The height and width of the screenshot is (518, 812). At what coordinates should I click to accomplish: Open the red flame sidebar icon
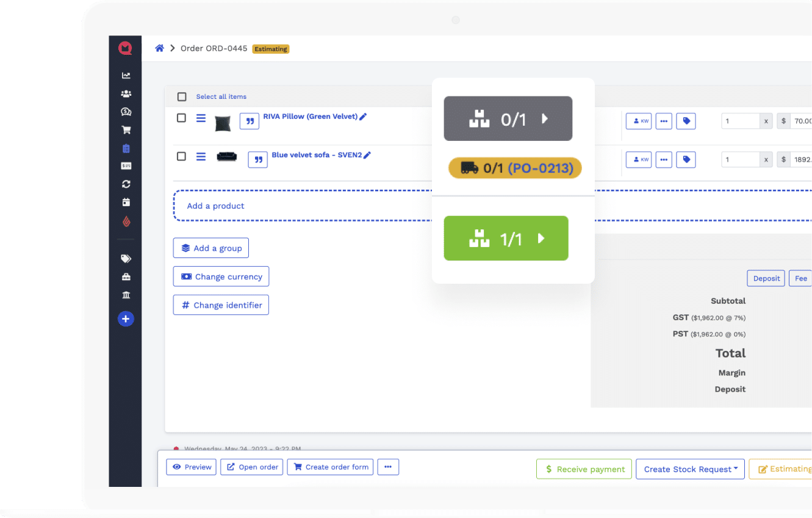point(126,221)
